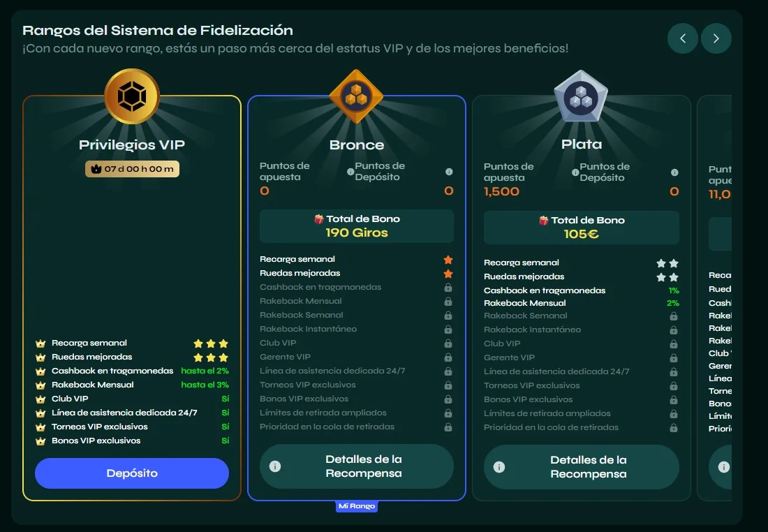This screenshot has height=532, width=768.
Task: Click the orange star for Bronce Recarga semanal
Action: pos(448,260)
